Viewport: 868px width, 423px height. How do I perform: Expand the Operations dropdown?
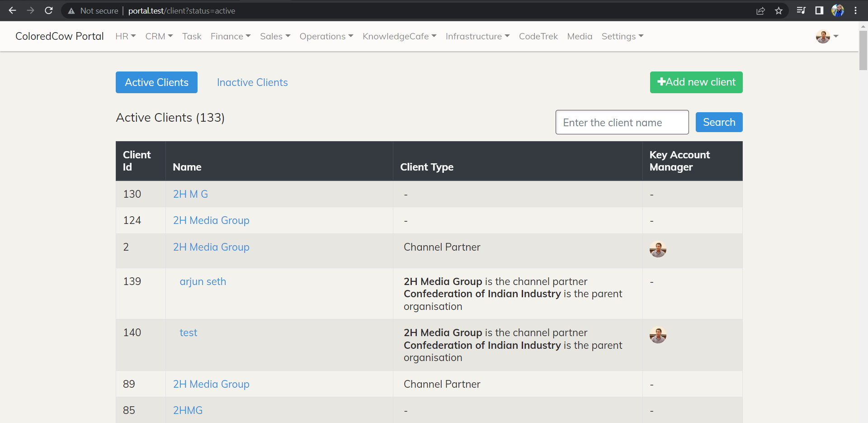click(326, 36)
